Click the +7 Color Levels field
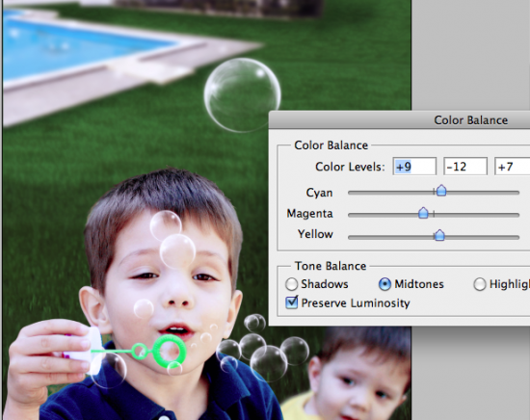 [513, 167]
